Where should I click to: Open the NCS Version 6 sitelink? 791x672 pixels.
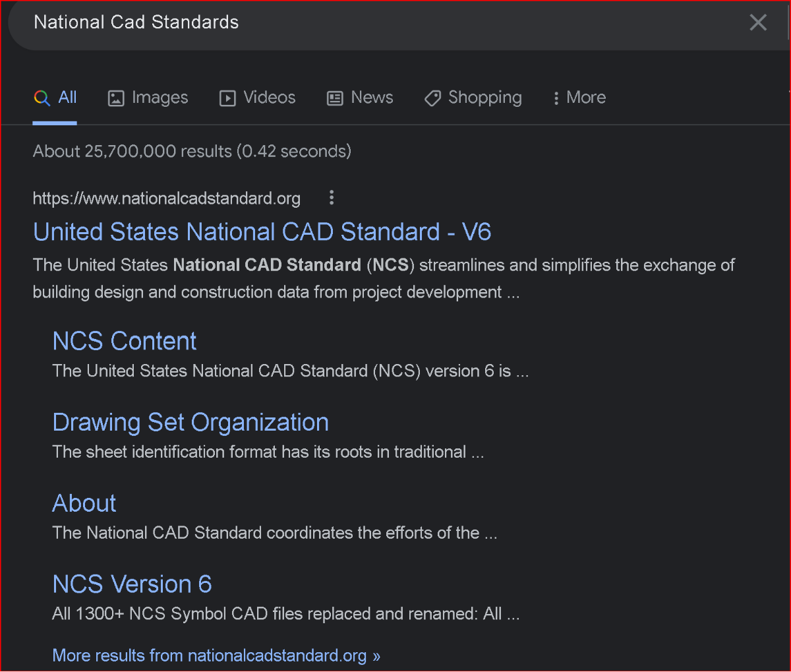pos(132,584)
